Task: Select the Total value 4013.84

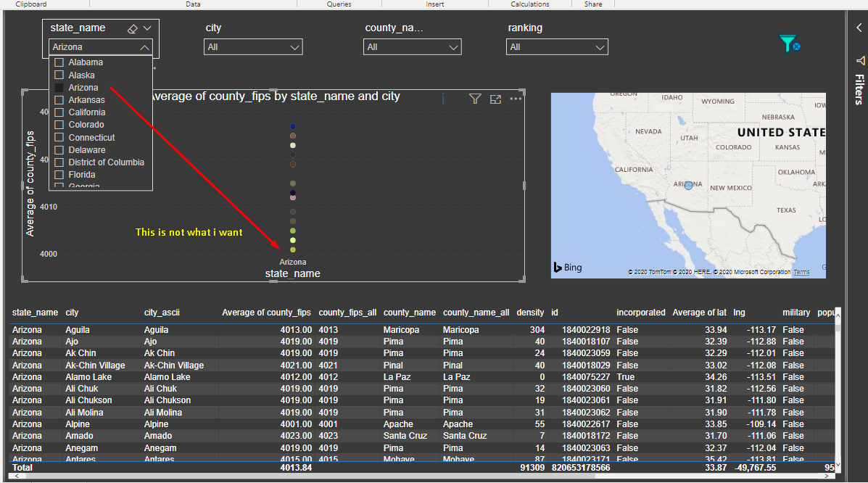Action: 296,468
